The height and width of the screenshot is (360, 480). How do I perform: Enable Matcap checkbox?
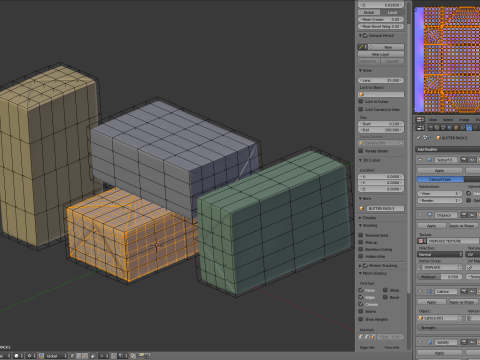pos(361,242)
